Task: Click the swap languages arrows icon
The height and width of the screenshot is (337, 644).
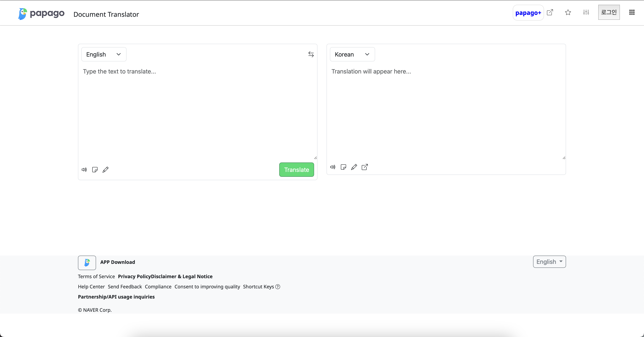Action: tap(311, 54)
